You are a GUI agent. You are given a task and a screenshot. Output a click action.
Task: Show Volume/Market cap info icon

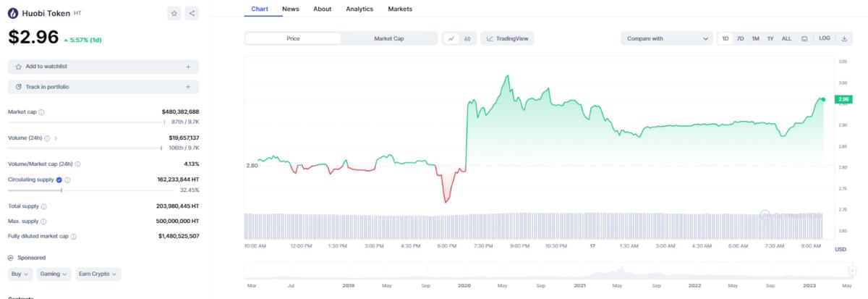pos(77,164)
